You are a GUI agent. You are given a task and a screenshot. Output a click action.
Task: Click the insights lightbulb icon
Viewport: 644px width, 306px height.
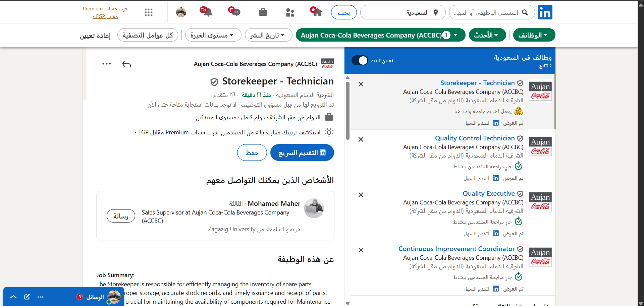(x=329, y=132)
